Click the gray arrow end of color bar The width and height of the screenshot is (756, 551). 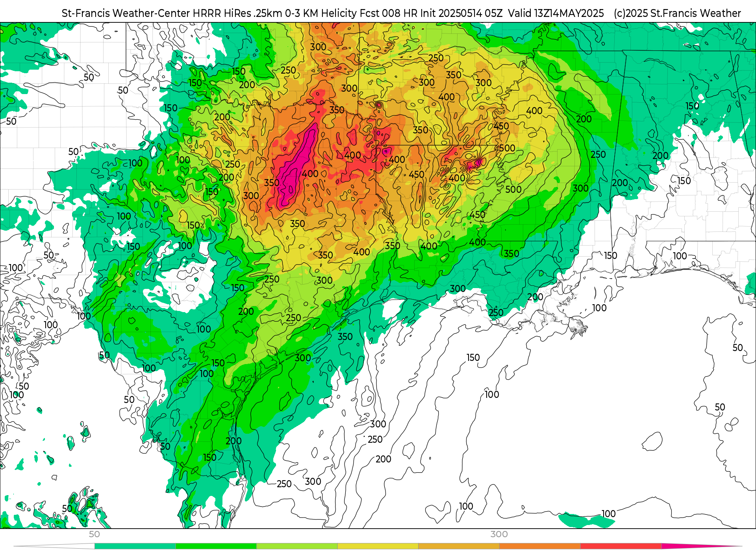click(54, 546)
